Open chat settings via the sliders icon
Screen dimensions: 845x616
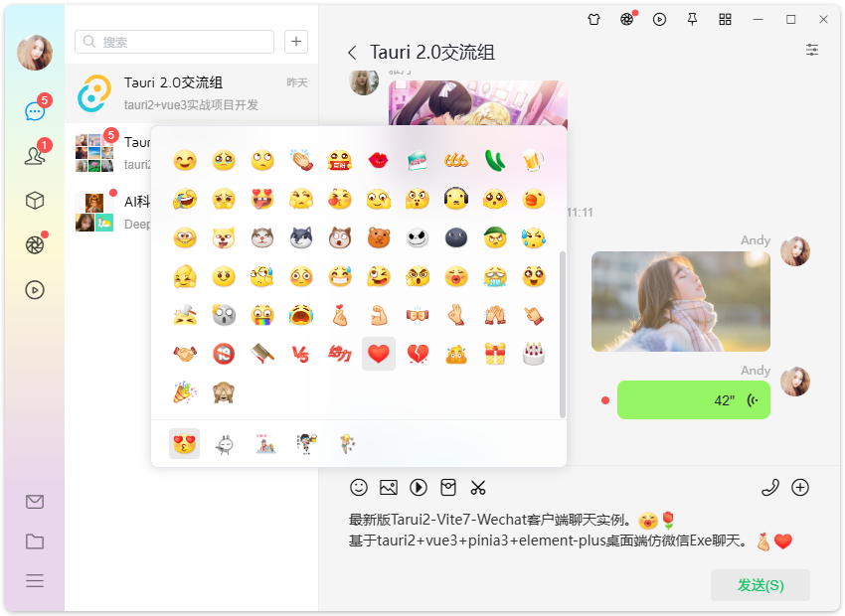pos(812,50)
